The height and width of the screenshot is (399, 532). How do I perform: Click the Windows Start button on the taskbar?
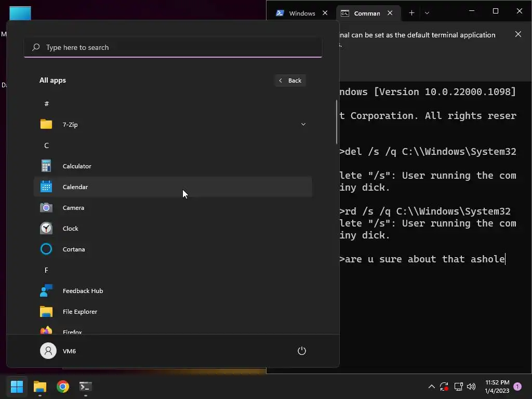click(17, 386)
